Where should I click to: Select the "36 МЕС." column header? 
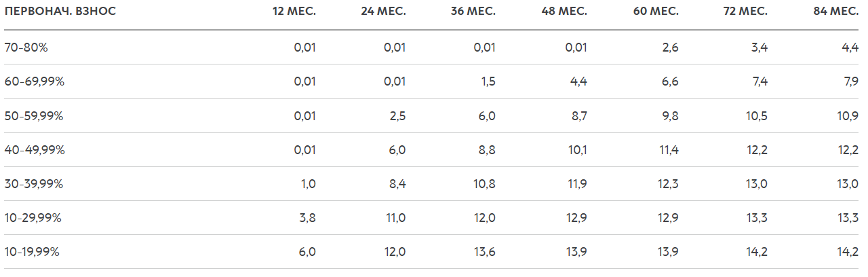click(473, 12)
